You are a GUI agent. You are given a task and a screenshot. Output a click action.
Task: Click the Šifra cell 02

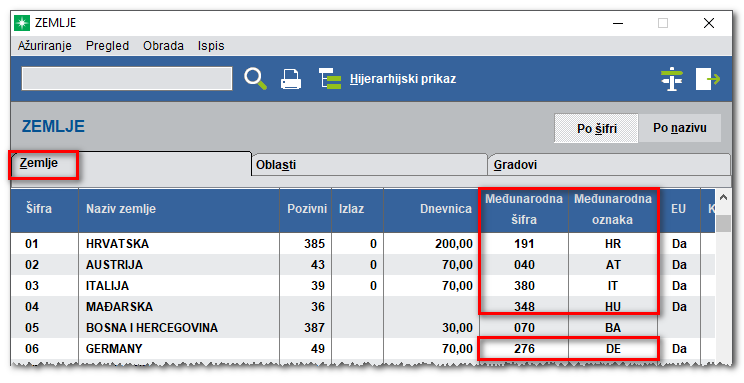pyautogui.click(x=32, y=265)
